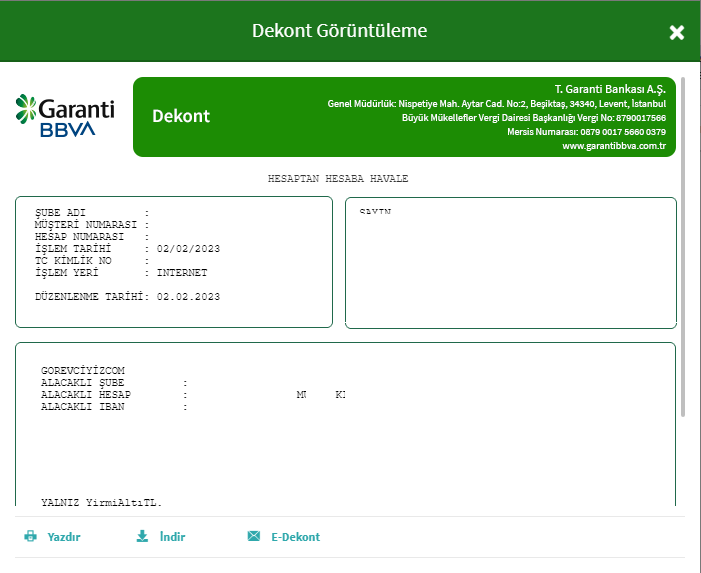Click the Dekont heading in green banner

tap(181, 116)
